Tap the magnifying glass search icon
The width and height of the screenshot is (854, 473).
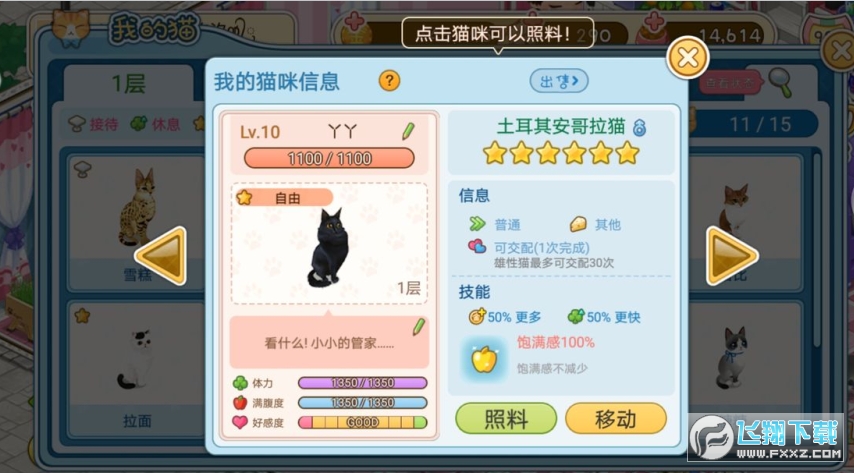[x=781, y=83]
